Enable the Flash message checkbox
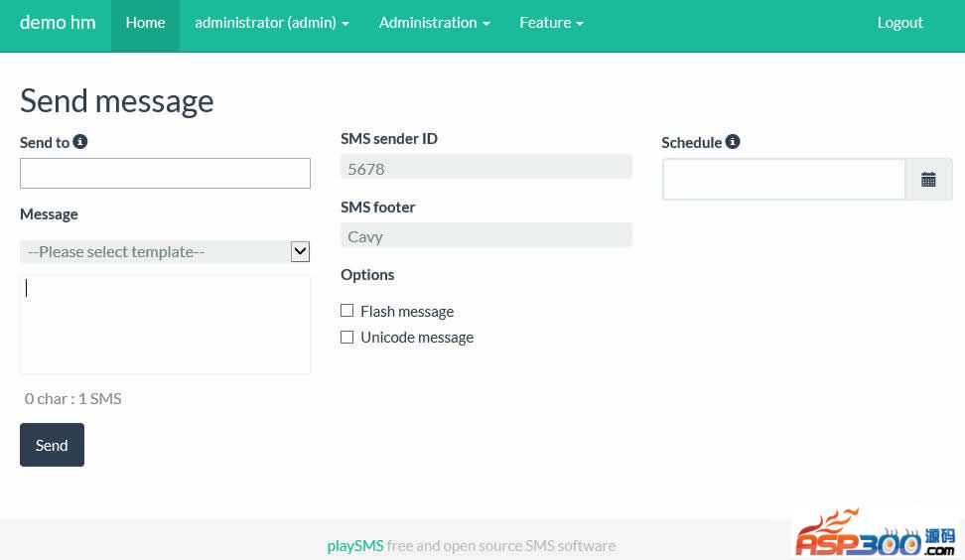The height and width of the screenshot is (560, 965). point(347,311)
